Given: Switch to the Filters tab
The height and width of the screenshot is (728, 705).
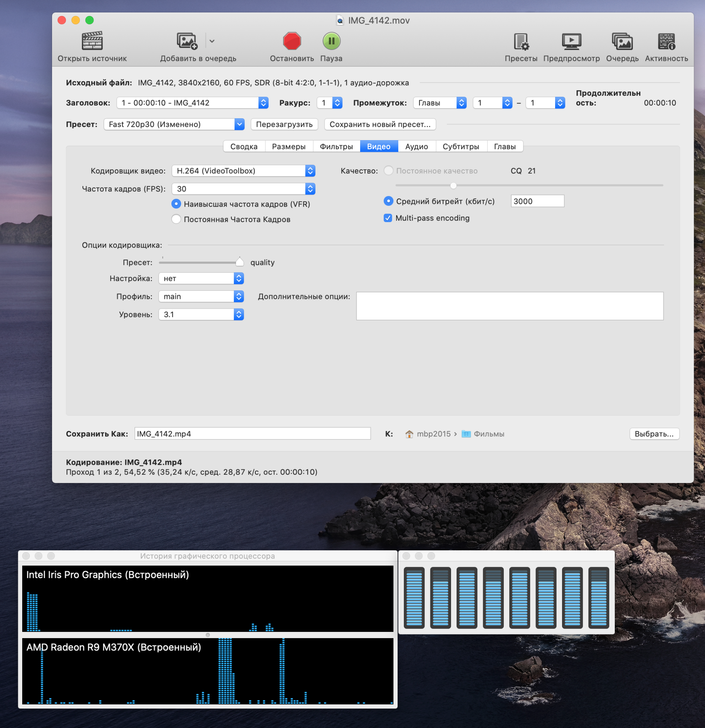Looking at the screenshot, I should (x=336, y=146).
